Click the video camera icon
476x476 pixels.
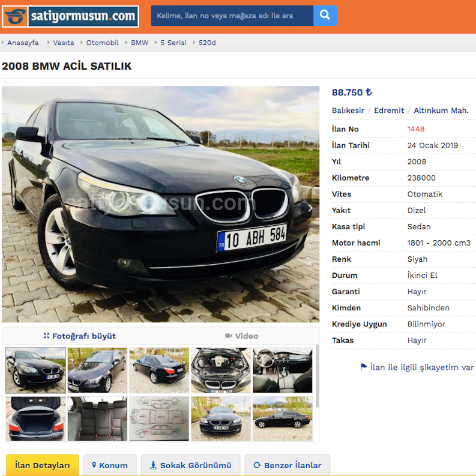coord(229,336)
